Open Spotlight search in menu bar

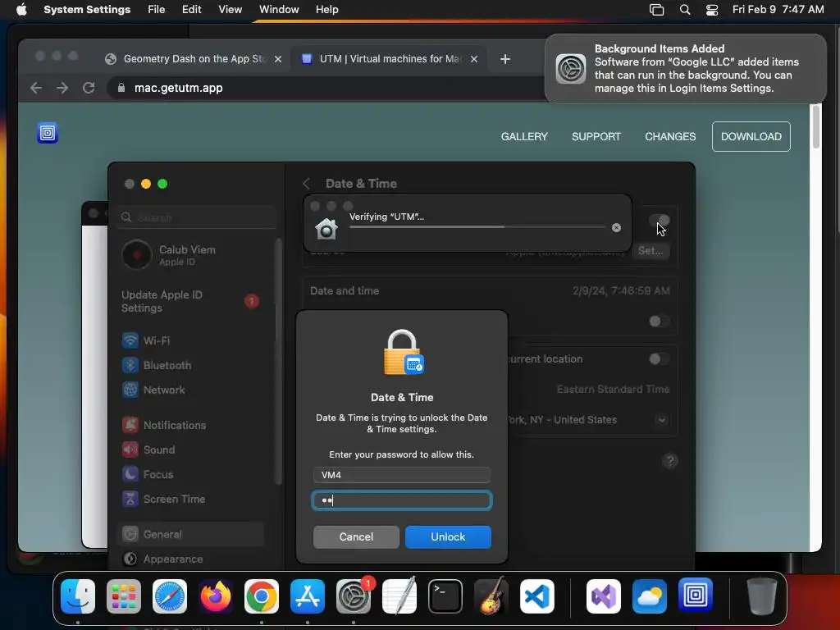(685, 10)
